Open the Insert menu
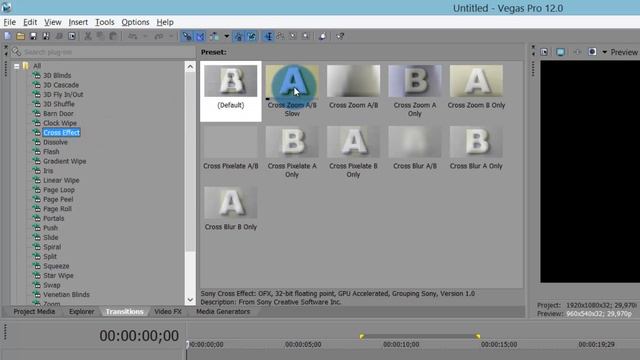Image resolution: width=640 pixels, height=360 pixels. coord(78,22)
